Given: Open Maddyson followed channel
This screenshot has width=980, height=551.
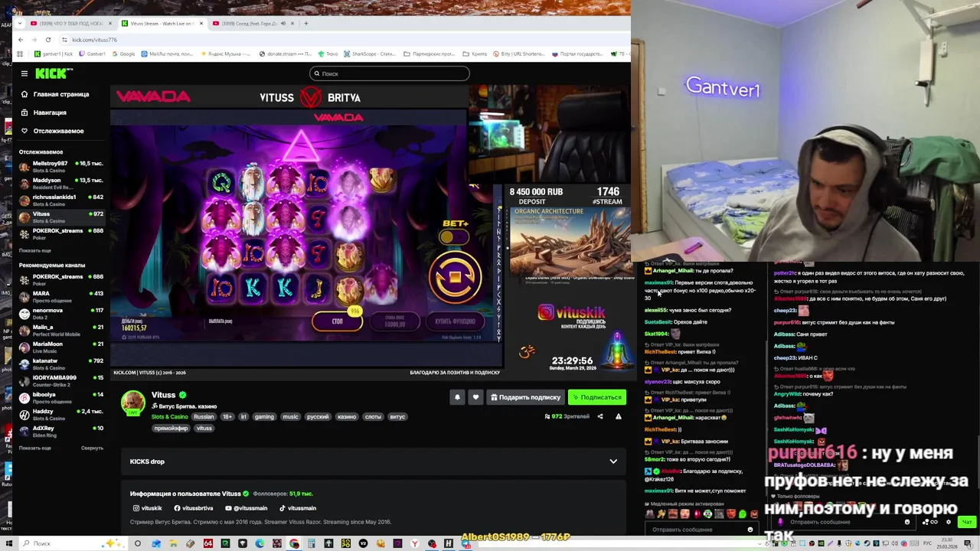Looking at the screenshot, I should (61, 183).
